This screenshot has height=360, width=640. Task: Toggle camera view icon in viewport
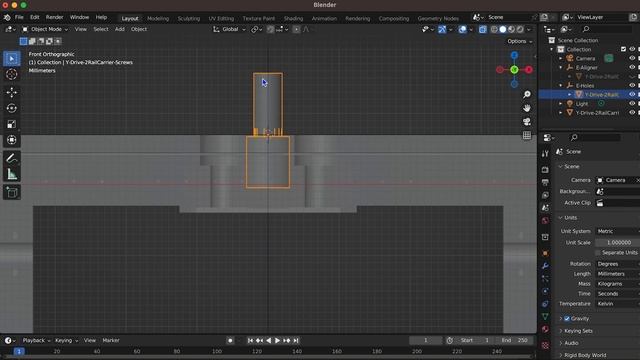point(527,122)
